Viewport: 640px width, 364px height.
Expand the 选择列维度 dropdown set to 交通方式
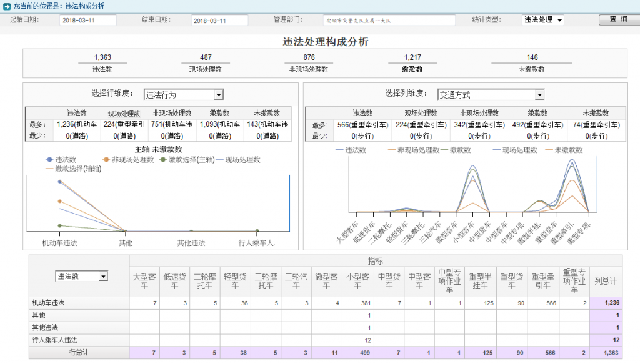point(491,95)
